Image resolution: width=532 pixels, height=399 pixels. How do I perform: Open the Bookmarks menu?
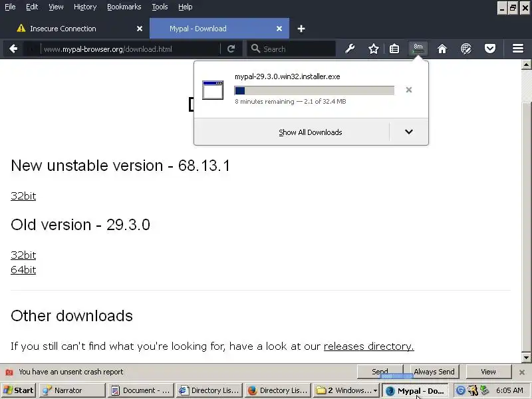pos(124,7)
